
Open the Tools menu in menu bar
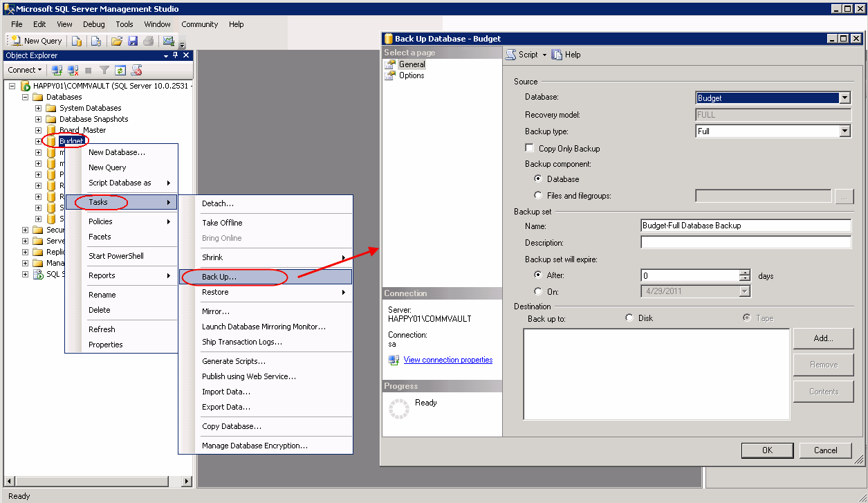[x=124, y=24]
